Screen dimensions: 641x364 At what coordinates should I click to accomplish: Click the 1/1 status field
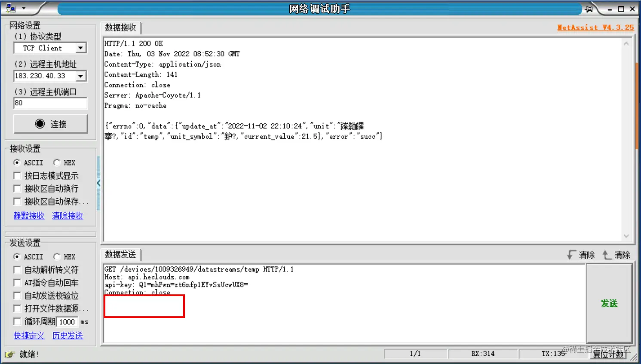[415, 354]
